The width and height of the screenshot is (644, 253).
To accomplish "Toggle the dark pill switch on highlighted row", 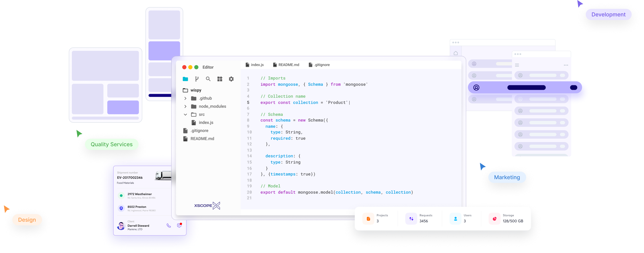I will [574, 88].
